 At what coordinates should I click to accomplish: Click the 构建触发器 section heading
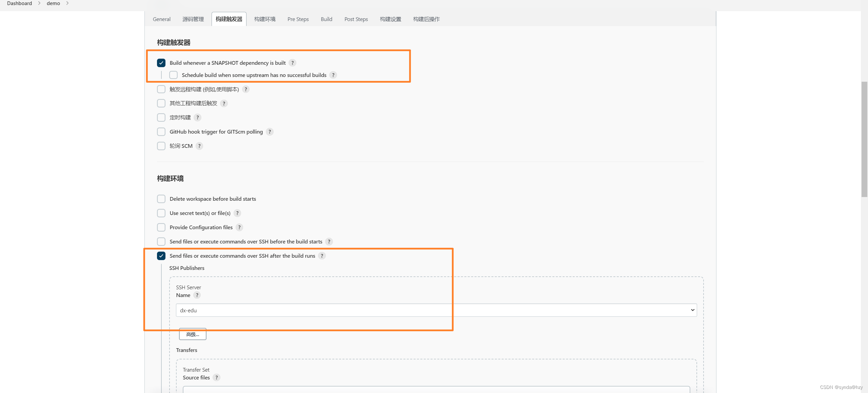[174, 42]
